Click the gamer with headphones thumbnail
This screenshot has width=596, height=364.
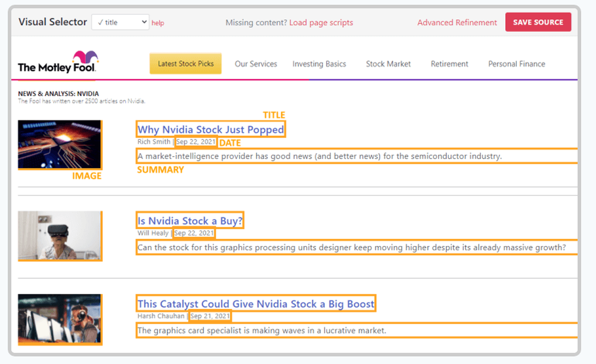pyautogui.click(x=60, y=319)
